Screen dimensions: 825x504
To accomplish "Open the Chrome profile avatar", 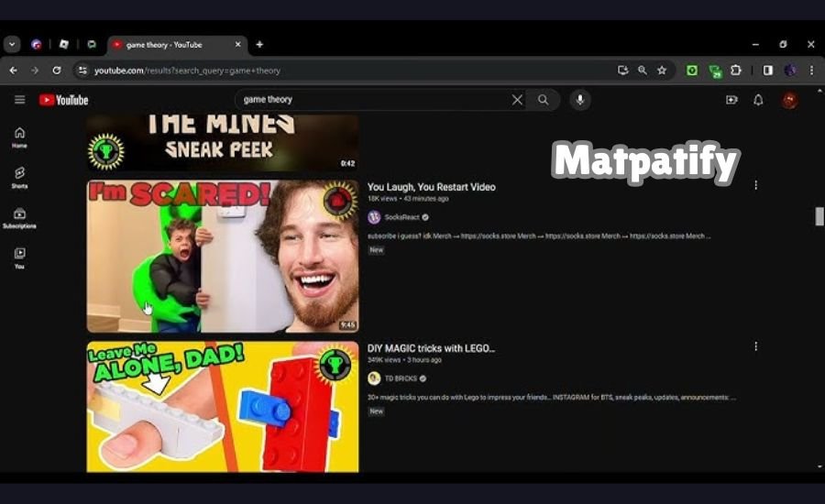I will click(790, 70).
